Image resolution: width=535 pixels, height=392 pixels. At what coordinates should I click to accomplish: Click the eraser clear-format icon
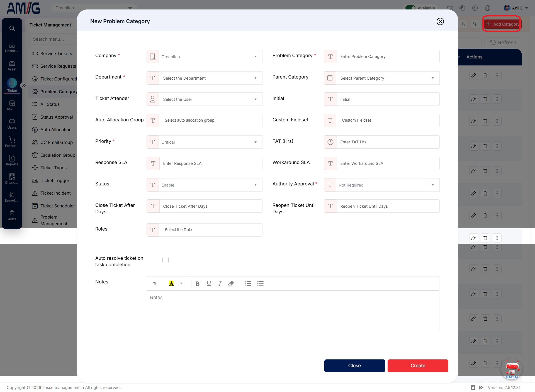231,283
